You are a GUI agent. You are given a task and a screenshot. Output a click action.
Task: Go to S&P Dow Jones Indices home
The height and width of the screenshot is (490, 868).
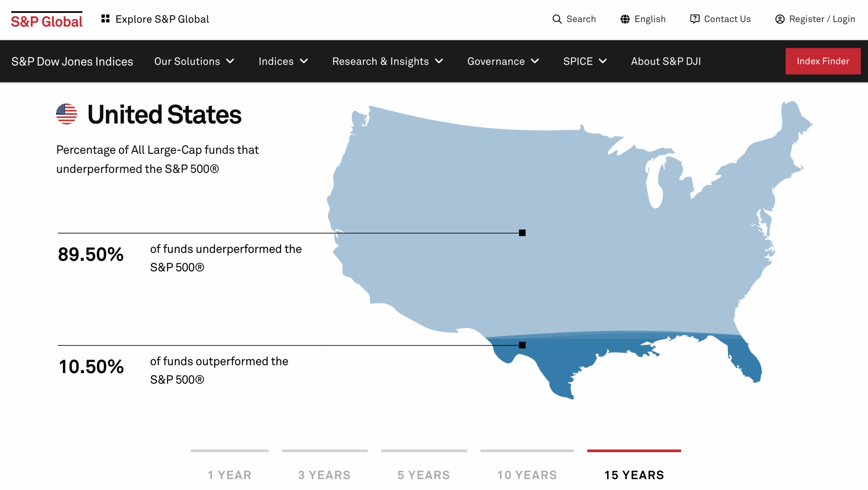(x=72, y=61)
